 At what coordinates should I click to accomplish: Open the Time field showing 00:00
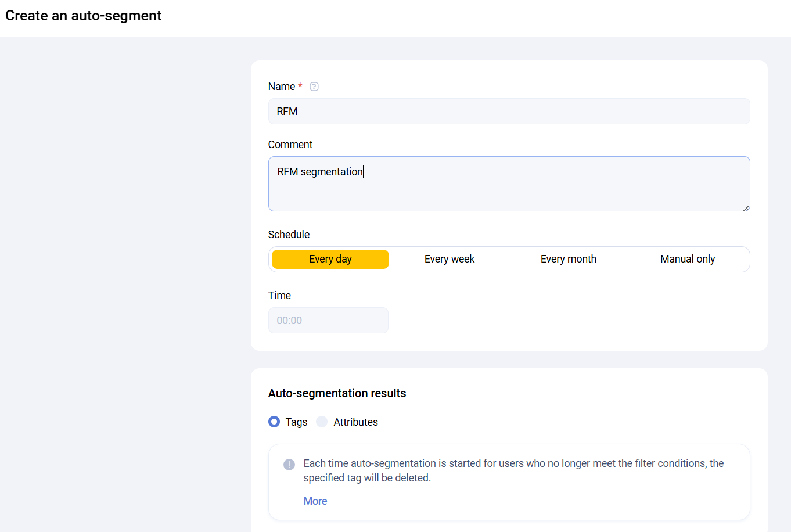coord(328,321)
